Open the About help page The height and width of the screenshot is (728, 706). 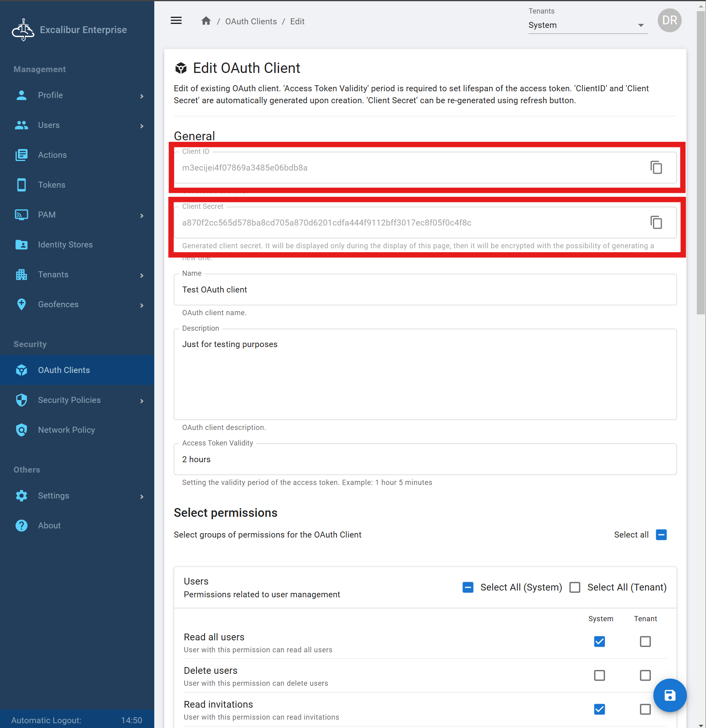coord(49,526)
